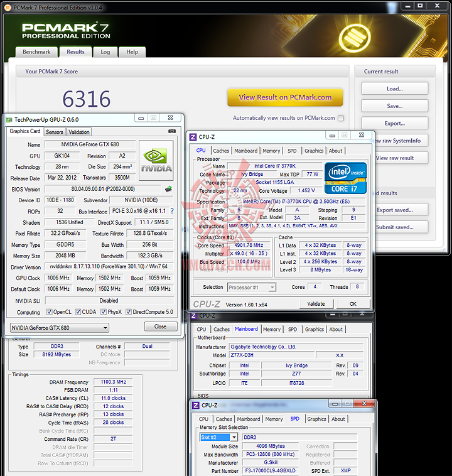Click View Result on PCMark.com button
452x476 pixels.
(x=285, y=97)
